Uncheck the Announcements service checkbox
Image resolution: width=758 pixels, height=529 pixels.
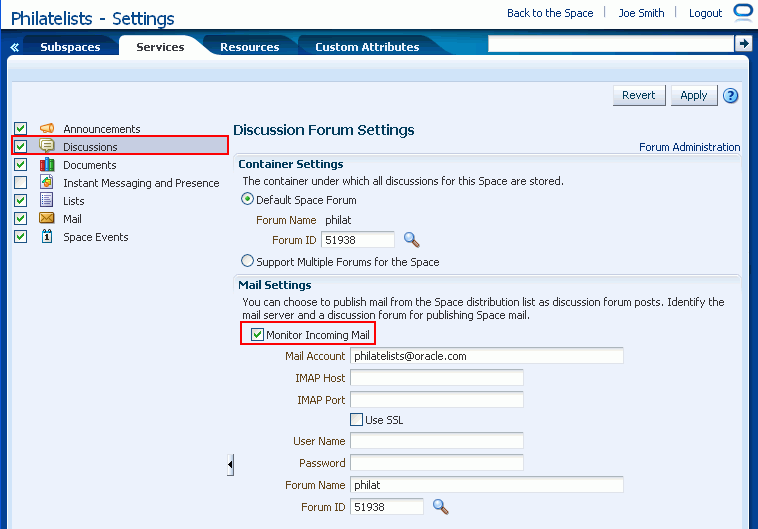(x=20, y=128)
